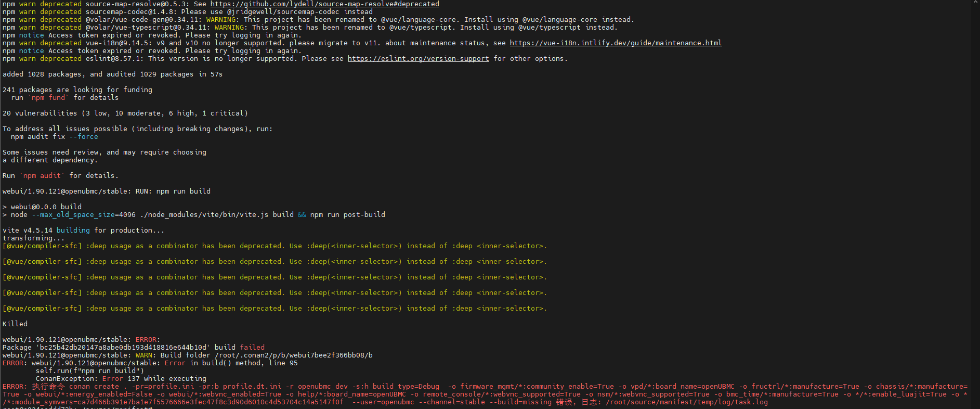The width and height of the screenshot is (980, 409).
Task: Open the github source-map-resolve deprecated link
Action: click(324, 4)
